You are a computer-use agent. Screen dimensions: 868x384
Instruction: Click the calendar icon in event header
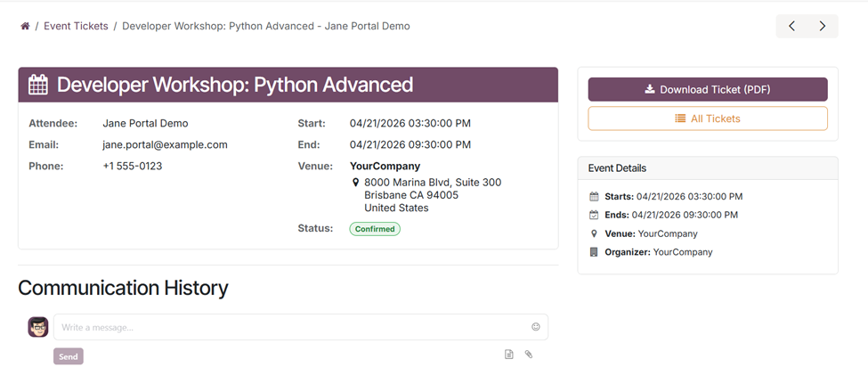(38, 85)
